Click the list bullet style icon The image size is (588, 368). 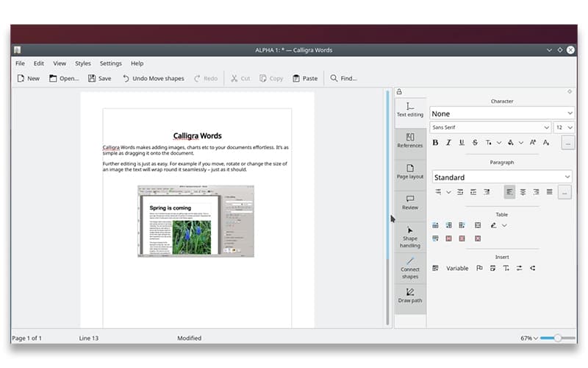pos(438,192)
